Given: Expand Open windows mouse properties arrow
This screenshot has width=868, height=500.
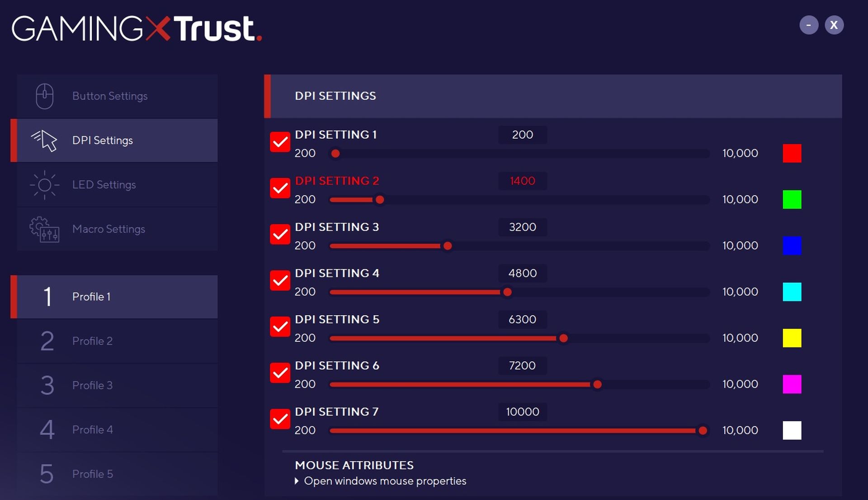Looking at the screenshot, I should click(297, 481).
